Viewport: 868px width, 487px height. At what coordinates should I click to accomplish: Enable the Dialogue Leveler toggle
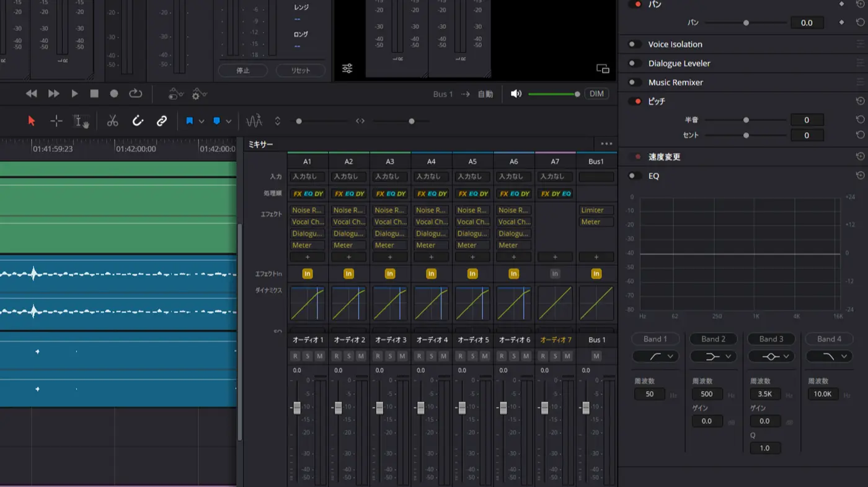634,63
